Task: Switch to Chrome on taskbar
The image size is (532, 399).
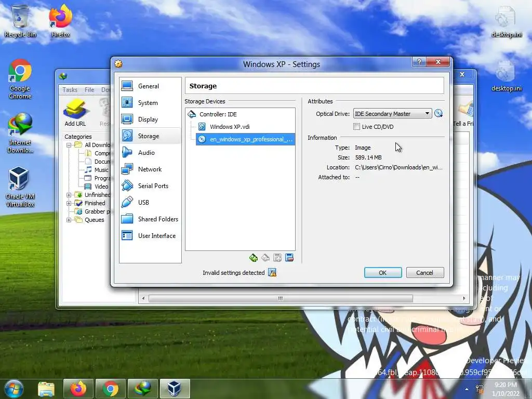Action: click(111, 389)
